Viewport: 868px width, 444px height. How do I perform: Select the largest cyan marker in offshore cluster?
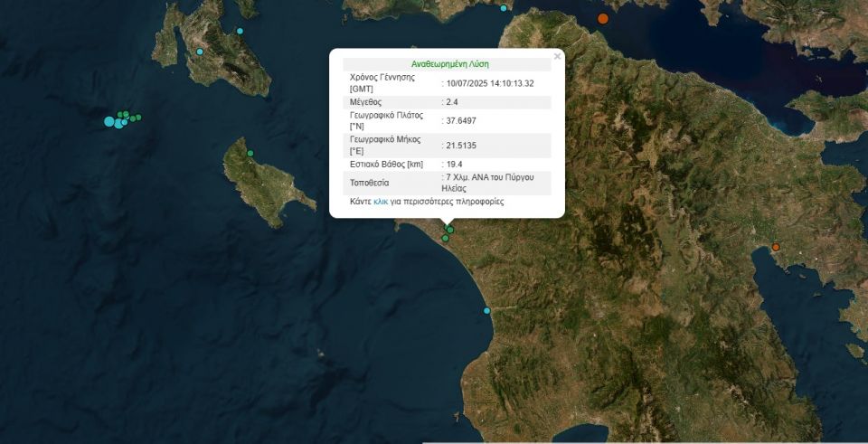(x=109, y=121)
